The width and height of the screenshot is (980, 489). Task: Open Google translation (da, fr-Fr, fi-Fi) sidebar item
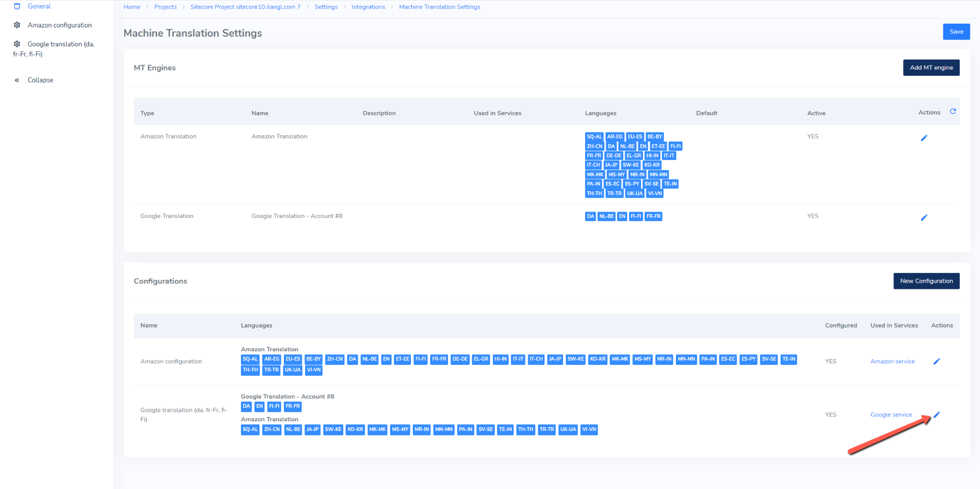click(x=54, y=49)
